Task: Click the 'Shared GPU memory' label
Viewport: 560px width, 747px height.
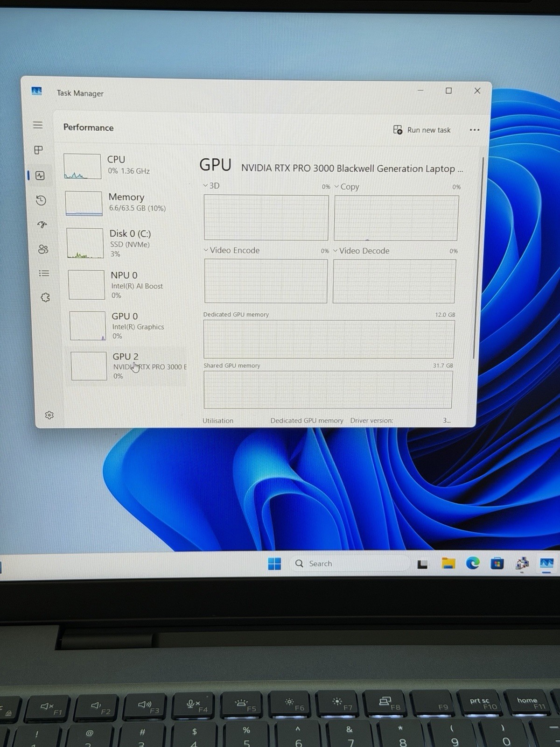Action: pyautogui.click(x=231, y=366)
